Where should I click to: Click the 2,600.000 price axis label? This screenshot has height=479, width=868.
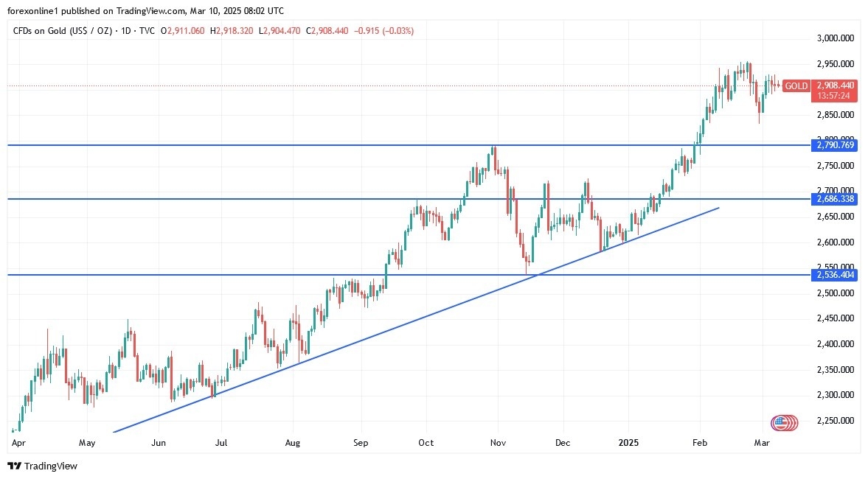click(836, 242)
